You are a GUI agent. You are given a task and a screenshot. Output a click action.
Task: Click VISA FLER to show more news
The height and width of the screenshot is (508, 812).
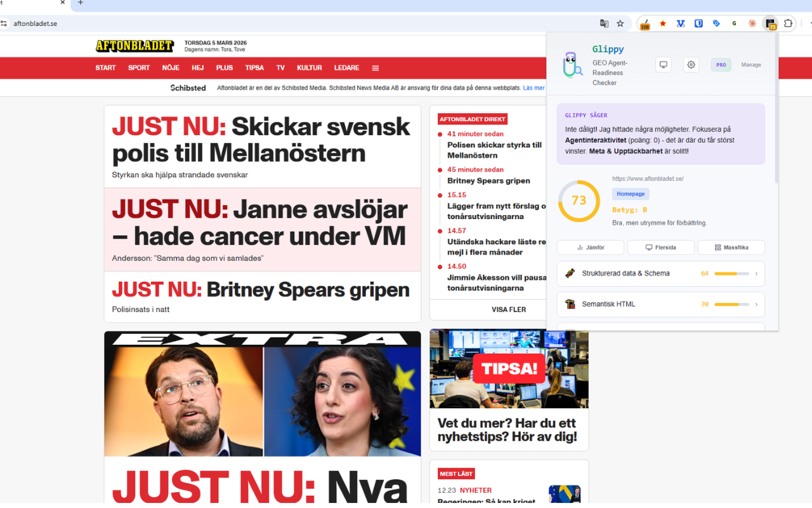[x=509, y=309]
